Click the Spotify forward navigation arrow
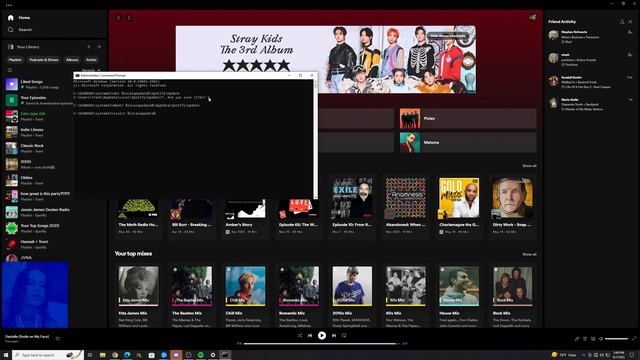The height and width of the screenshot is (360, 640). tap(129, 18)
